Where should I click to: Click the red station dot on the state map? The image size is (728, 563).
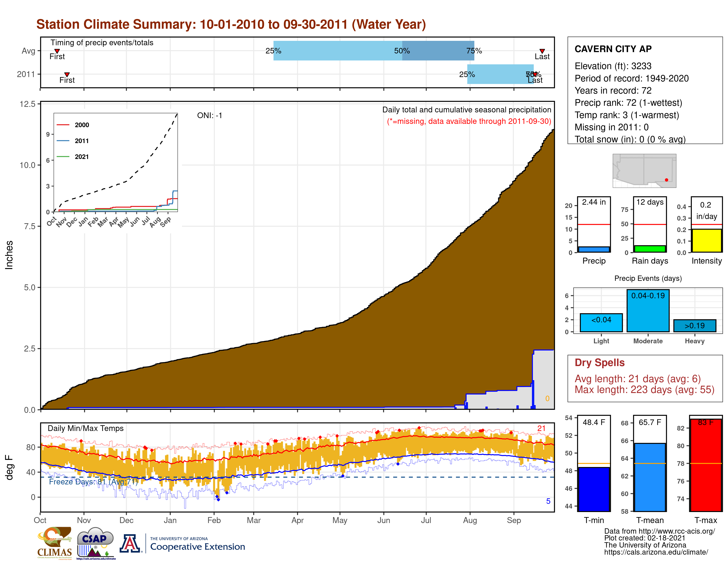point(666,180)
